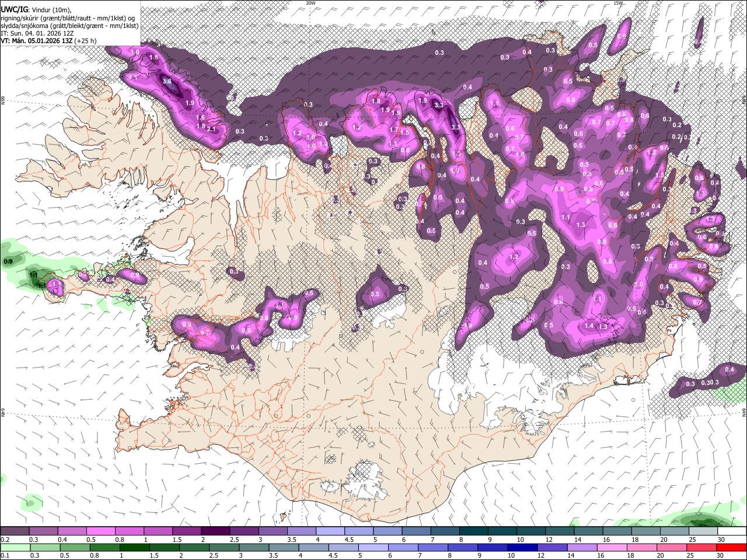The image size is (747, 560).
Task: Click the title text 'UWC/IG: Vindur (10m)'
Action: [x=36, y=9]
